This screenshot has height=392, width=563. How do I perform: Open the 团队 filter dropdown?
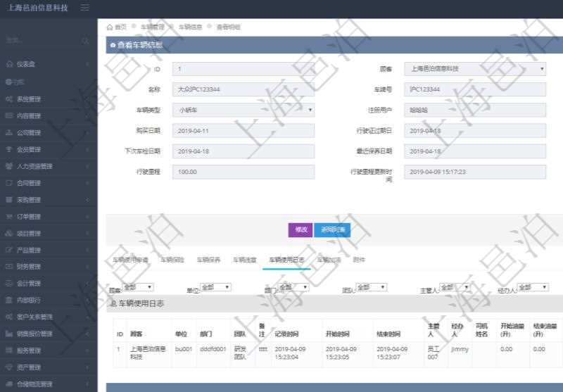pos(372,287)
